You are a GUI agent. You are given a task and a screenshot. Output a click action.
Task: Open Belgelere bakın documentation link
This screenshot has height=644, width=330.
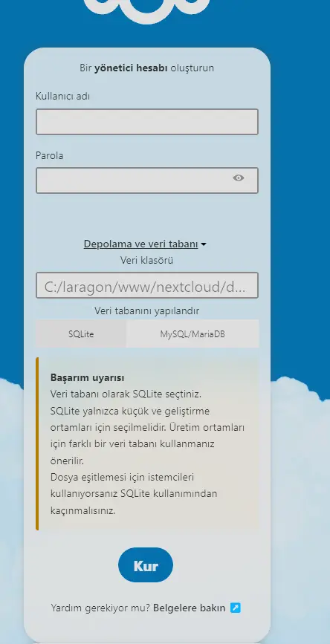click(189, 608)
